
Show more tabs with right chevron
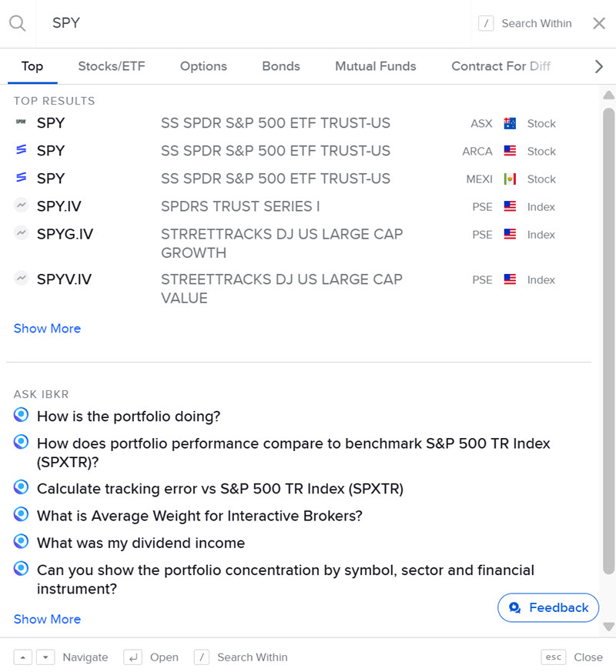pos(599,66)
